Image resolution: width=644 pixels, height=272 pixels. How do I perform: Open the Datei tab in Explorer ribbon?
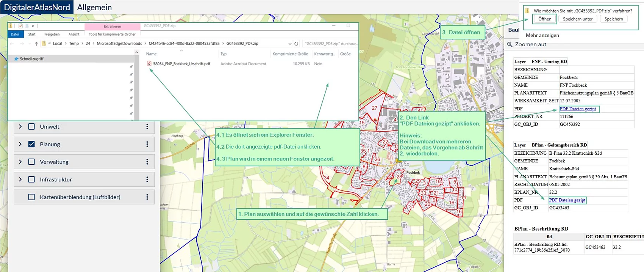click(15, 34)
